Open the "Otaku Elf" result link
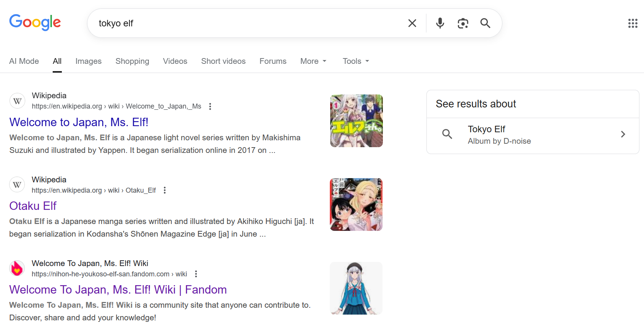The image size is (644, 323). (x=33, y=206)
